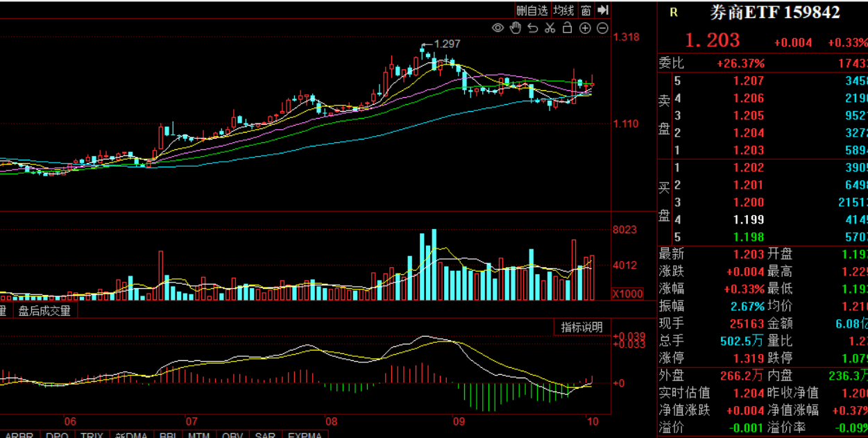Click the 外盘 value 266.2万
The height and width of the screenshot is (438, 868).
742,376
